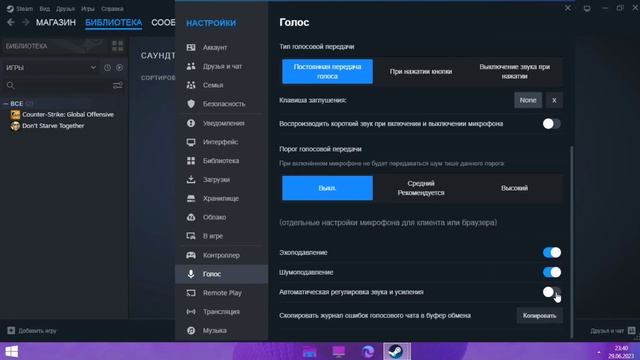Open the Аккаунт settings section
The image size is (640, 360).
(221, 47)
